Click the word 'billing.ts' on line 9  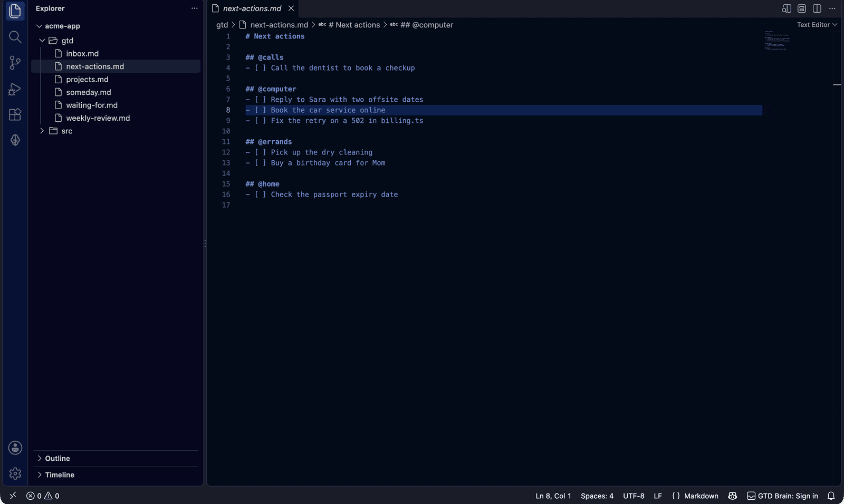click(x=402, y=121)
